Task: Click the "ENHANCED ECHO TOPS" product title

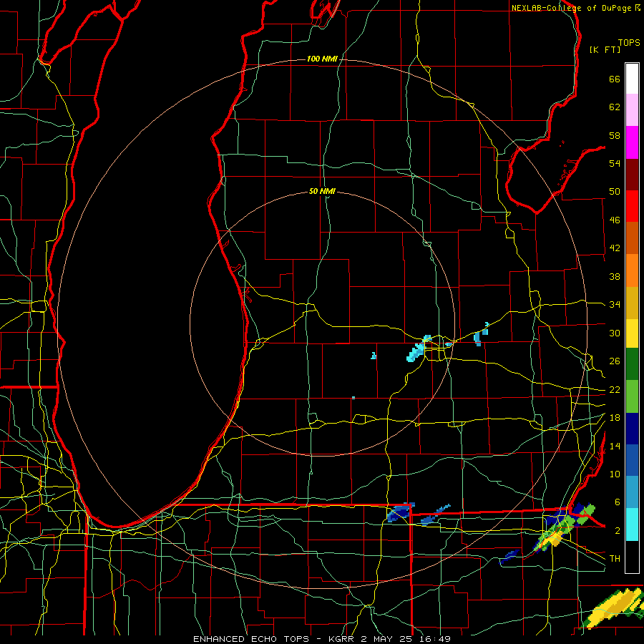Action: click(251, 639)
